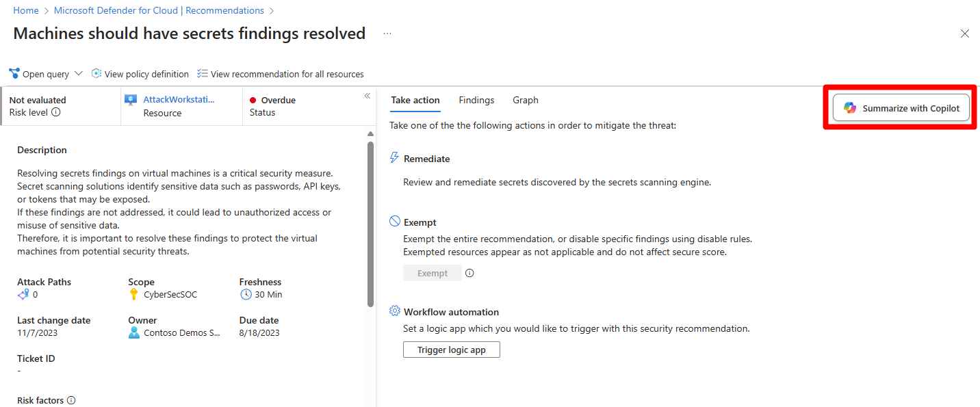Switch to the Take action tab
Screen dimensions: 980x407
click(x=415, y=101)
